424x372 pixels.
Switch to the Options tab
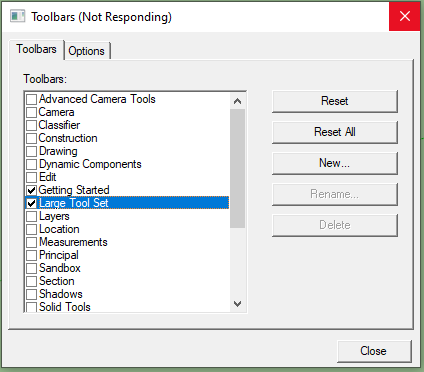pos(87,51)
